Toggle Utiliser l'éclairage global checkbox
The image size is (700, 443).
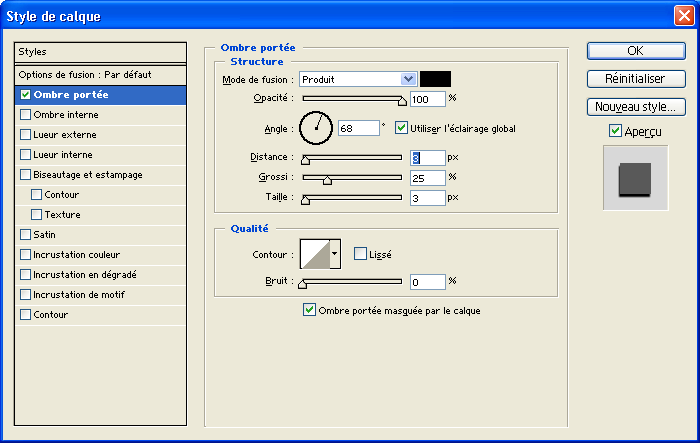tap(402, 128)
